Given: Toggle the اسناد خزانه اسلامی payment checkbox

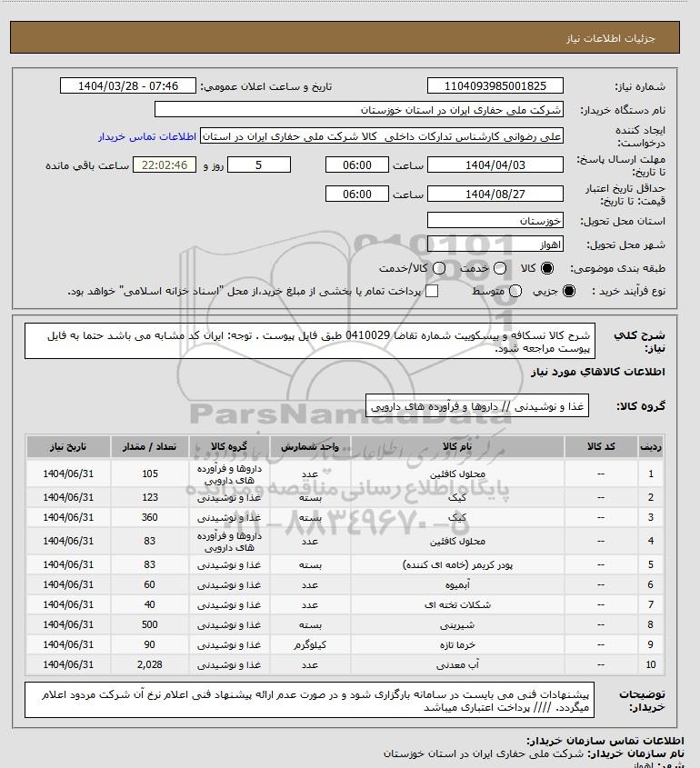Looking at the screenshot, I should [x=432, y=291].
